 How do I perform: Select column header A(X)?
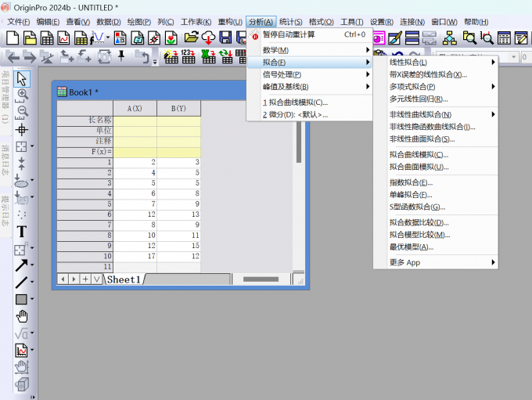[x=135, y=108]
